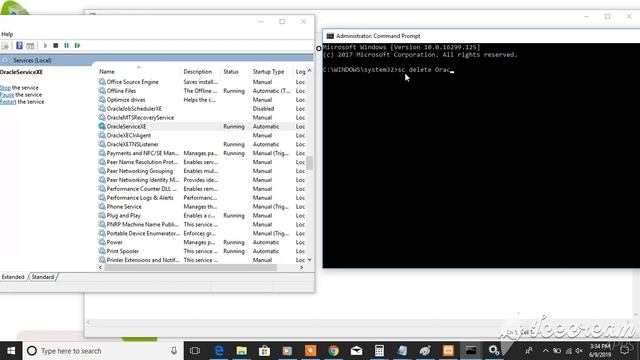
Task: Select the OracleXEClrAgent service
Action: (129, 135)
